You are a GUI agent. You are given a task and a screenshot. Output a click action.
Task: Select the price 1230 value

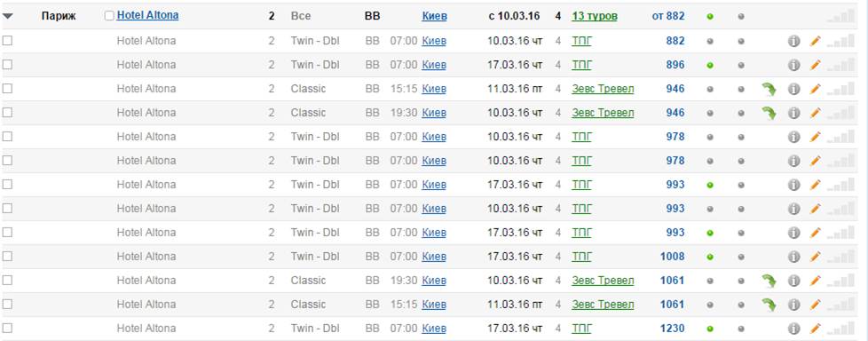[672, 329]
